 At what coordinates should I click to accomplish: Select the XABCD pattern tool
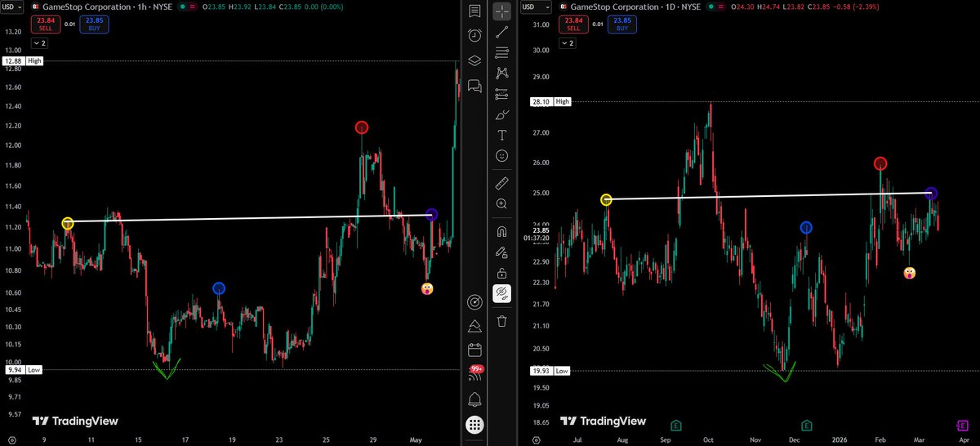coord(501,74)
